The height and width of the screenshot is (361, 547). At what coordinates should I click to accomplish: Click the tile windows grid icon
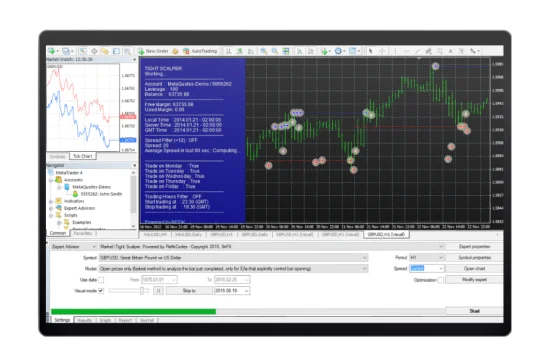[x=286, y=51]
